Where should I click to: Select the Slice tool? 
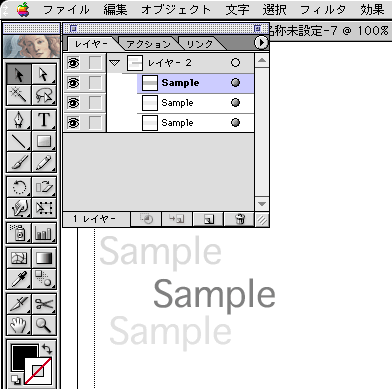click(19, 304)
